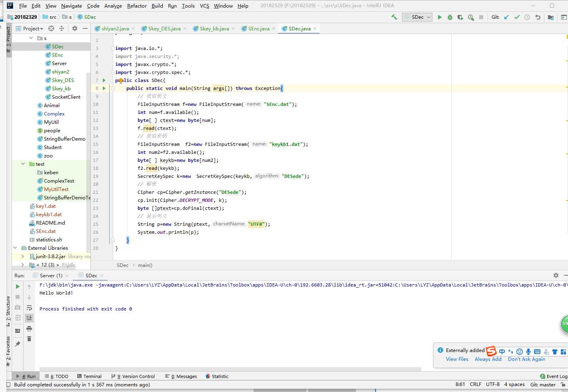Open the Event Log button
This screenshot has width=568, height=392.
tap(554, 376)
